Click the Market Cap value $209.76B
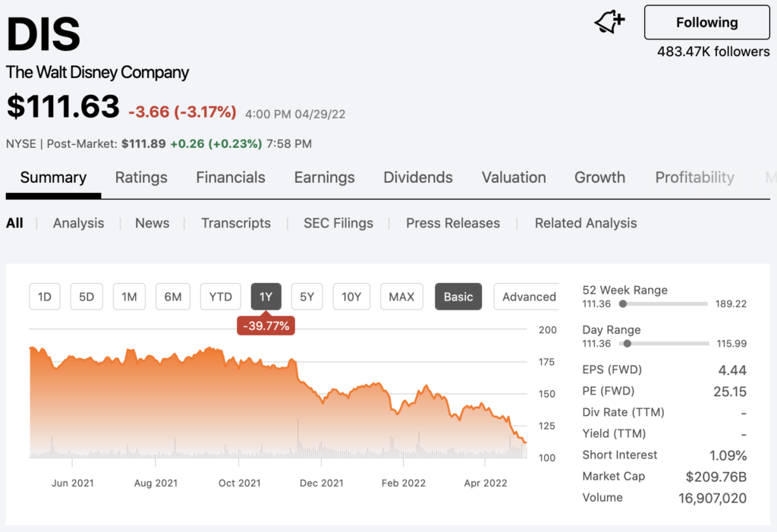Viewport: 777px width, 532px height. [716, 477]
